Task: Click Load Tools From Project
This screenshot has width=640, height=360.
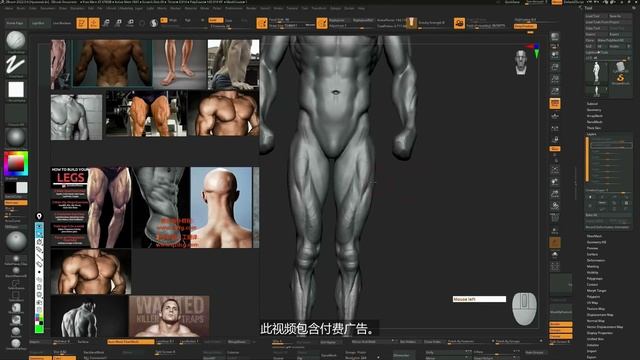Action: coord(609,22)
